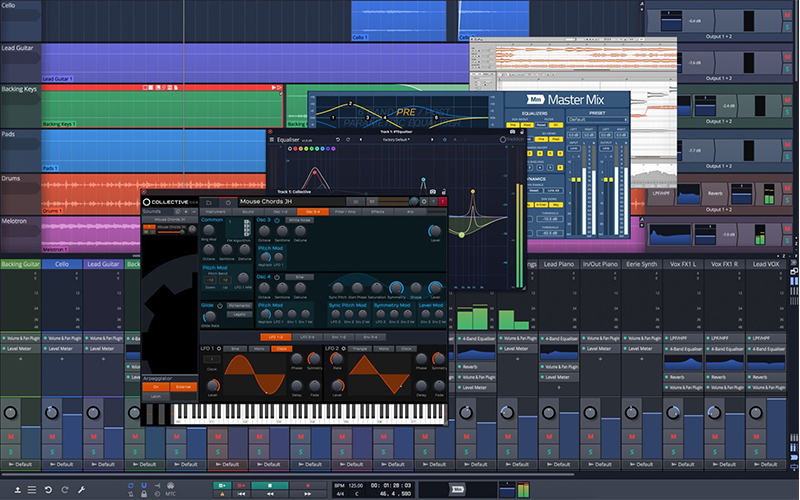Screen dimensions: 800x500
Task: Click LFO 1 Mono button
Action: click(259, 348)
